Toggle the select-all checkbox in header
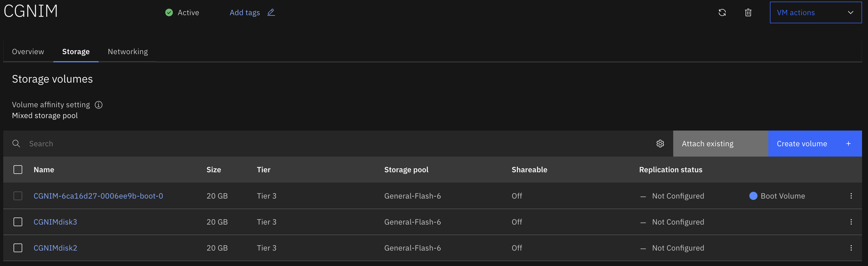 click(x=18, y=170)
